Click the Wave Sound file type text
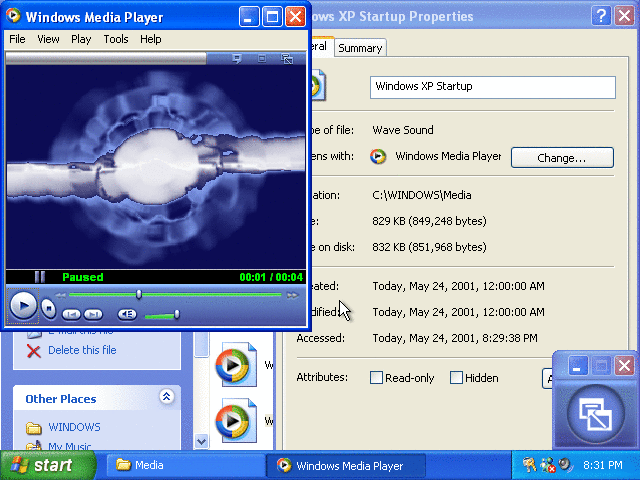The height and width of the screenshot is (480, 640). click(403, 130)
